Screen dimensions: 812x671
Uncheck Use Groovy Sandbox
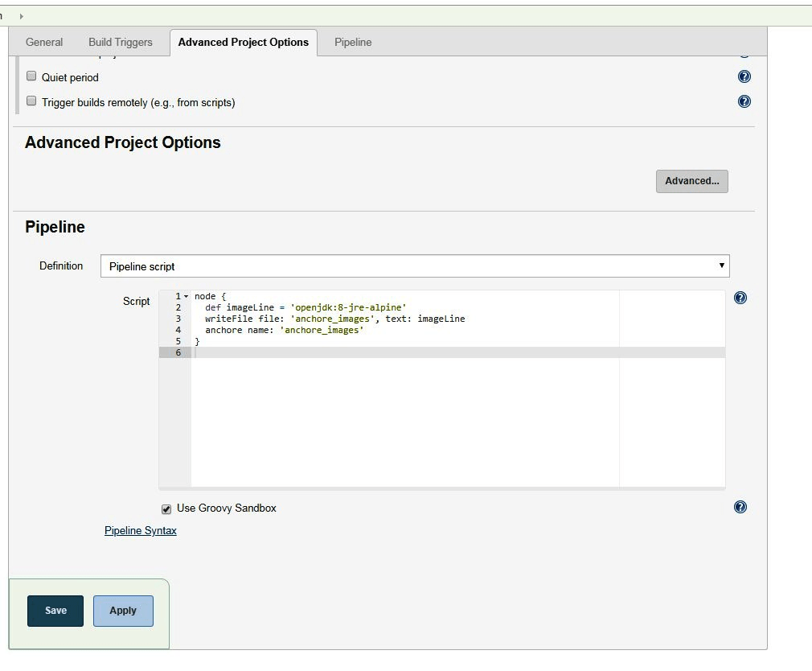[166, 508]
